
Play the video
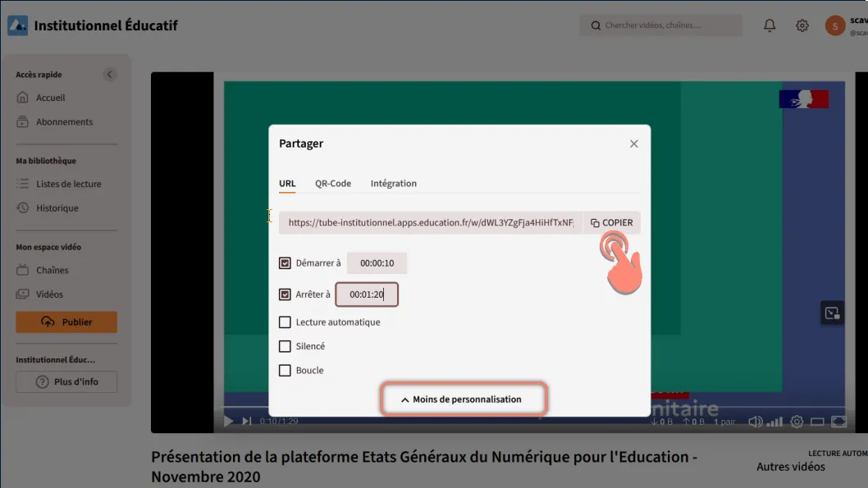[x=228, y=422]
